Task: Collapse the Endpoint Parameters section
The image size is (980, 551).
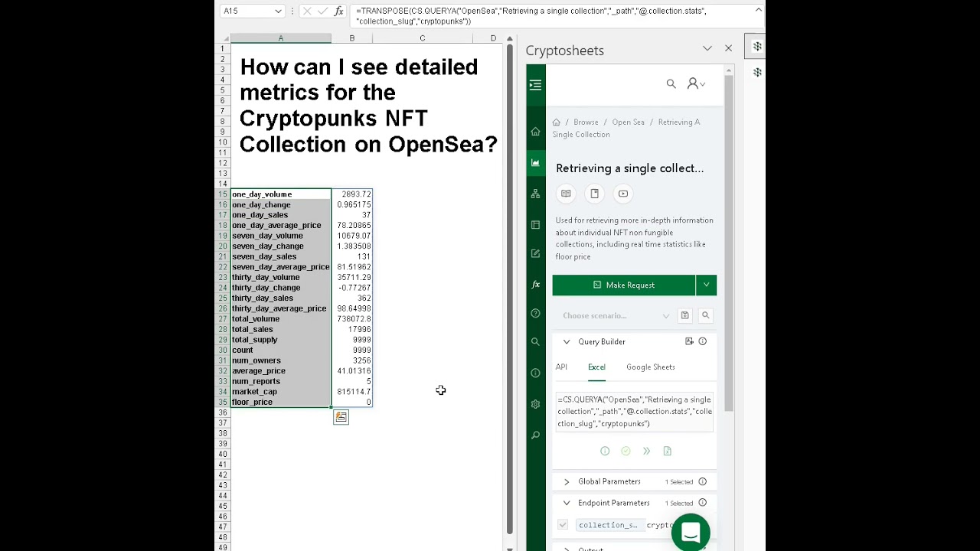Action: pyautogui.click(x=567, y=503)
